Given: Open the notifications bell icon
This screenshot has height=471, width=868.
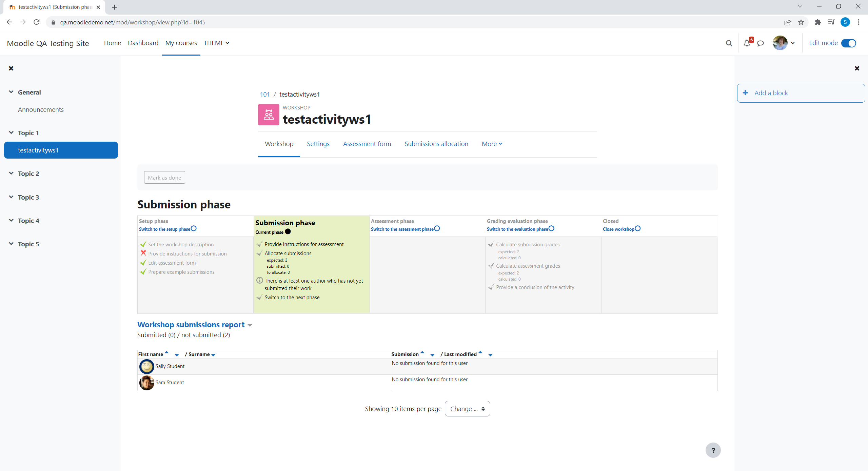Looking at the screenshot, I should click(747, 43).
